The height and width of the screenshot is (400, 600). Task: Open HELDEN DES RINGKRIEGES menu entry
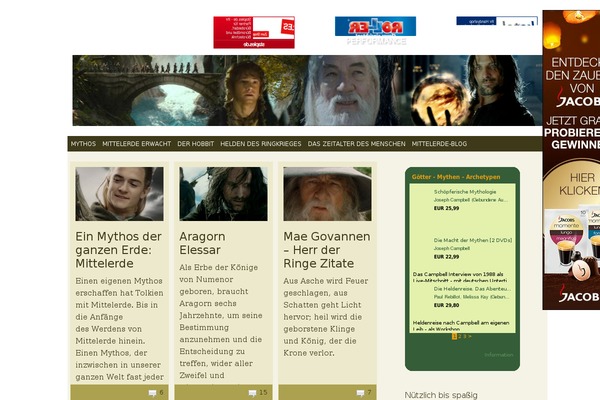(261, 144)
